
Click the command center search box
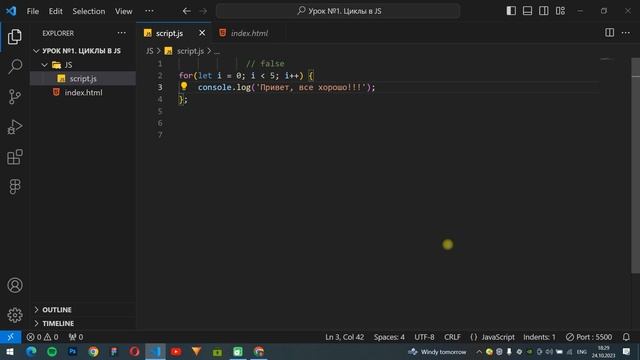(338, 11)
